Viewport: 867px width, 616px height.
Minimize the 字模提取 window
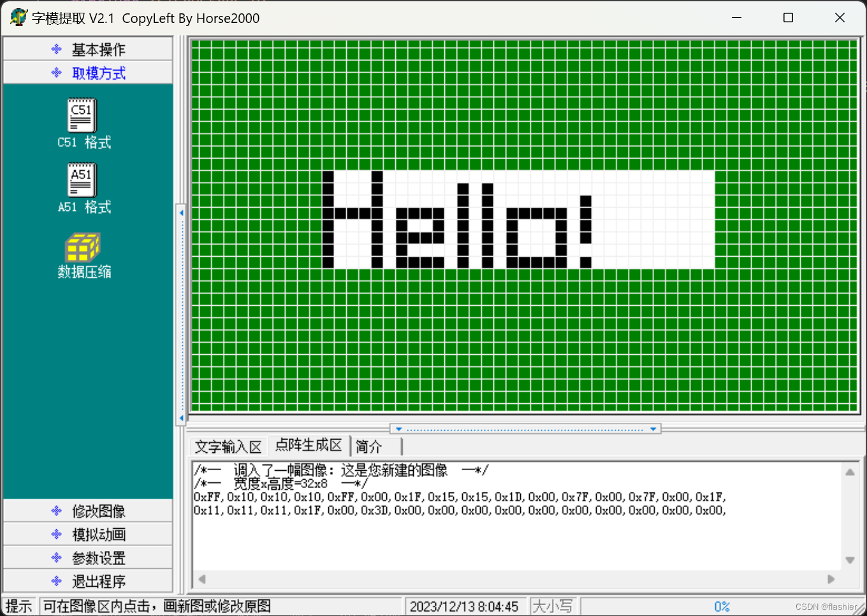pos(737,18)
